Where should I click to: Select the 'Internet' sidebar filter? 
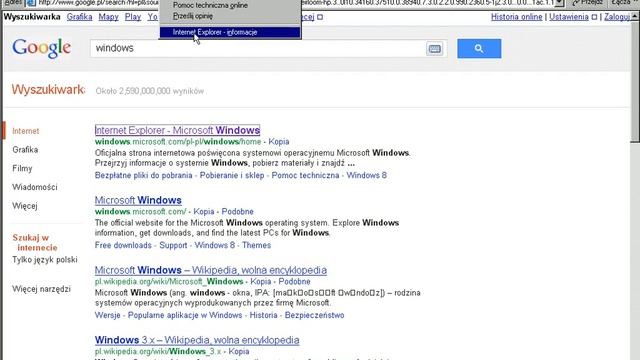coord(26,131)
